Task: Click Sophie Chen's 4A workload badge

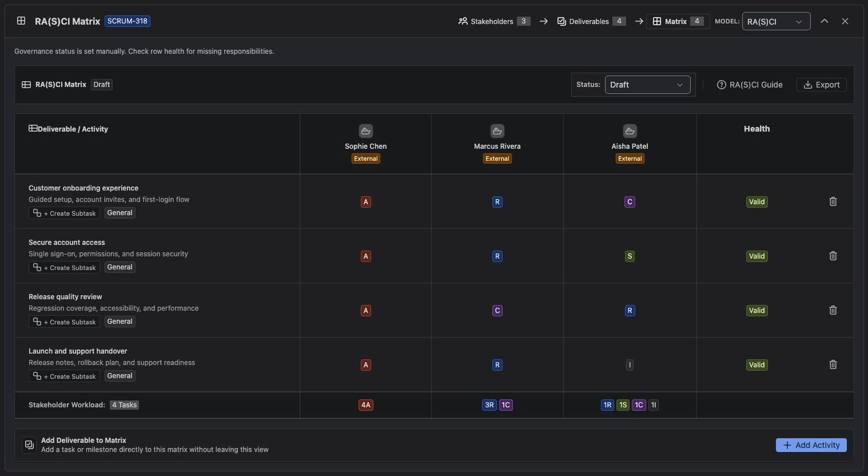Action: click(366, 405)
